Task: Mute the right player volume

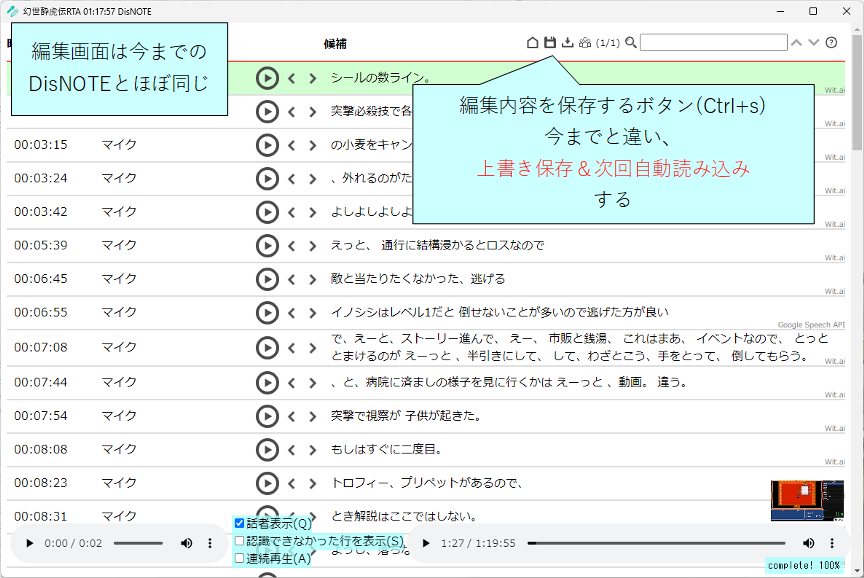Action: (808, 543)
